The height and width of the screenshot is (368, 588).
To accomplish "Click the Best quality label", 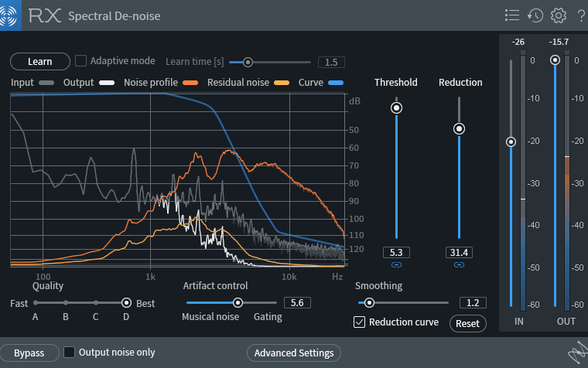I will tap(145, 303).
